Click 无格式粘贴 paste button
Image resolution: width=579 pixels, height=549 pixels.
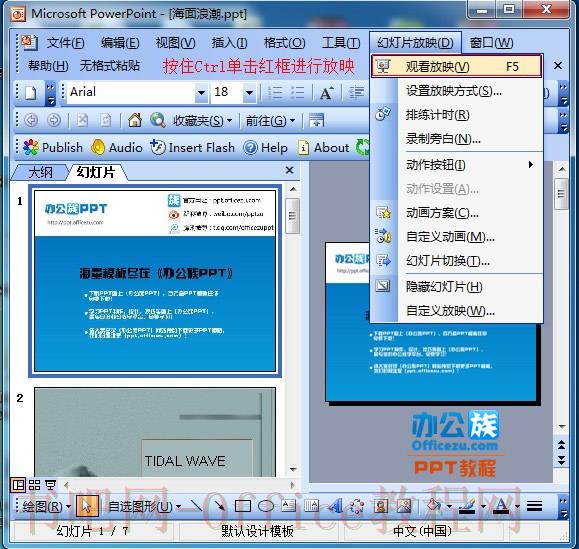(x=110, y=66)
